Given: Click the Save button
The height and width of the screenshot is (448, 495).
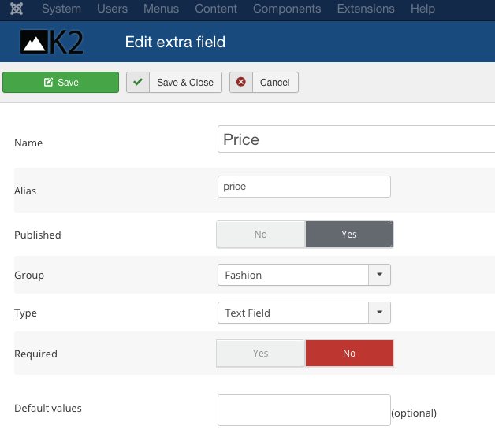Looking at the screenshot, I should pyautogui.click(x=61, y=82).
